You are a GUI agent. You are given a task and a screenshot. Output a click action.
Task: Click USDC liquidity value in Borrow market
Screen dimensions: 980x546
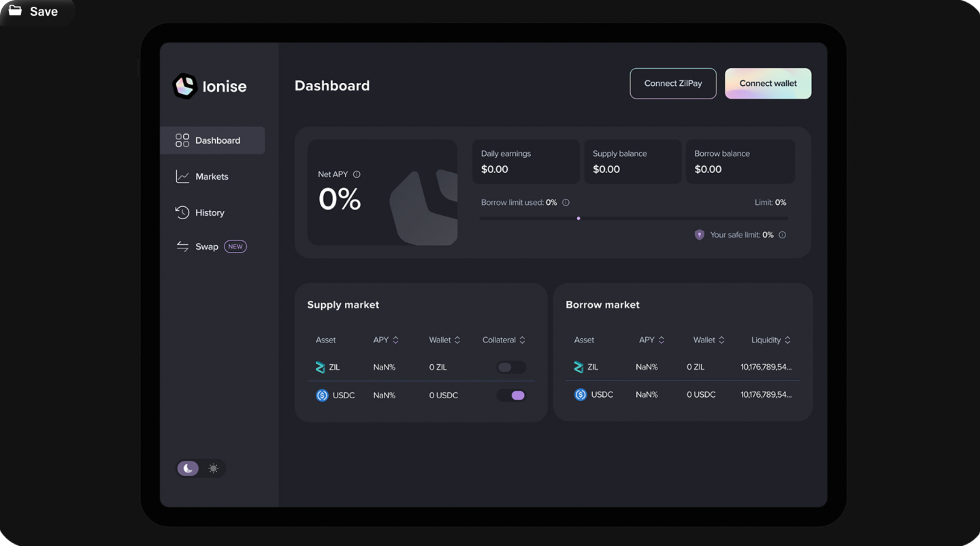point(766,395)
